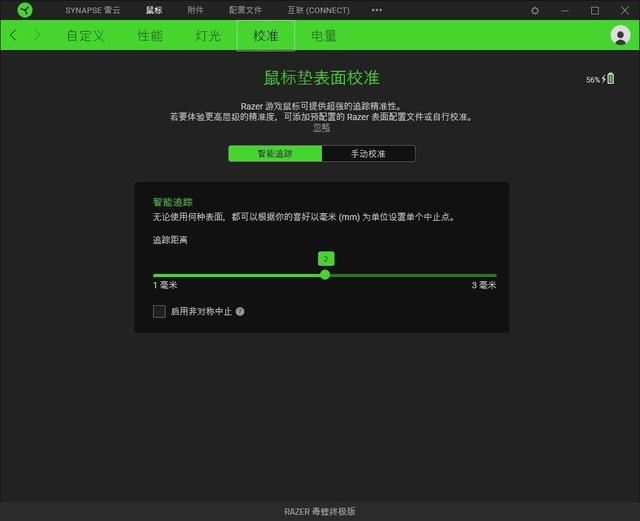Click the battery charging status icon

click(x=608, y=78)
